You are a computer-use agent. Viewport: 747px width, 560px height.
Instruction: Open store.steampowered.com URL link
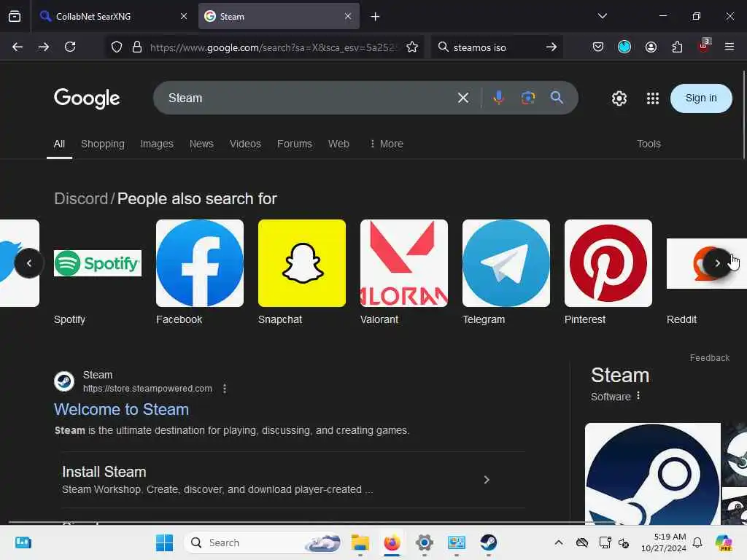(x=147, y=389)
